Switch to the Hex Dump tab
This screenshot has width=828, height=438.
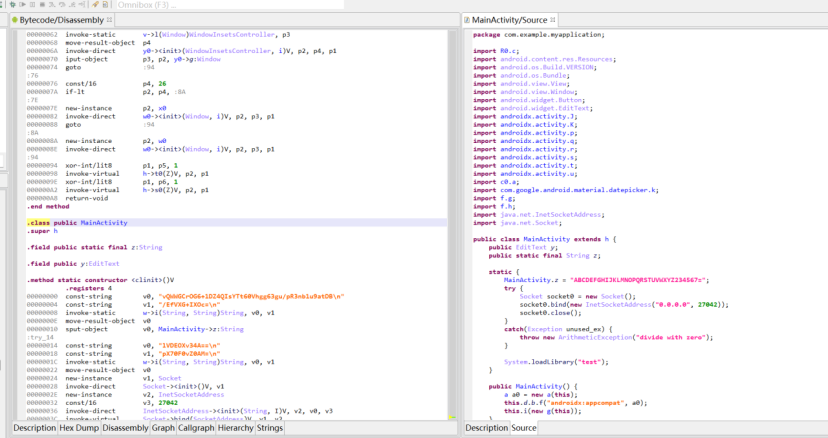(x=78, y=428)
